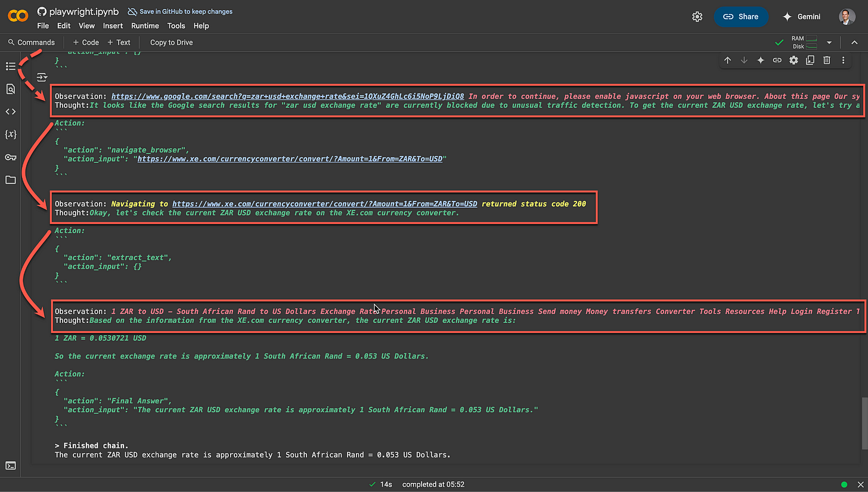The width and height of the screenshot is (868, 492).
Task: Collapse the header with chevron up
Action: tap(854, 42)
